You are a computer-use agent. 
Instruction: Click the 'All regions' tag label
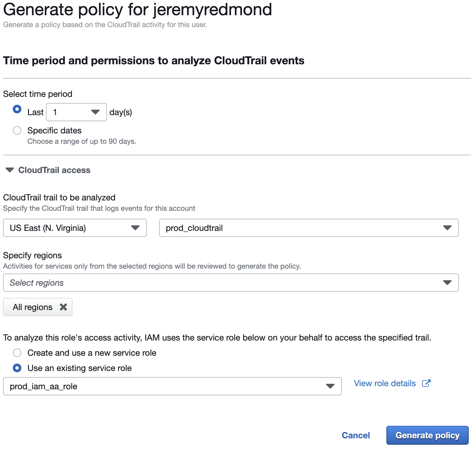(x=33, y=307)
